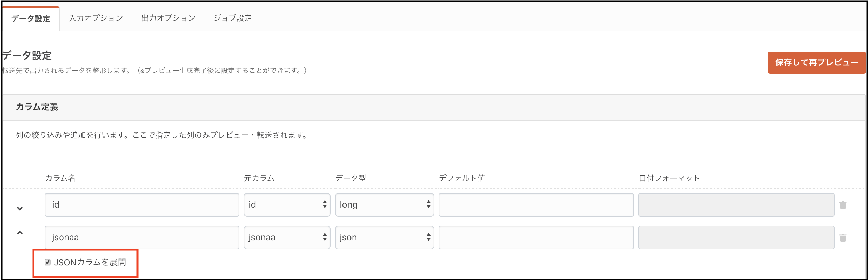Click the 日付フォーマット field in jsonaa row
The image size is (868, 280).
pos(736,238)
